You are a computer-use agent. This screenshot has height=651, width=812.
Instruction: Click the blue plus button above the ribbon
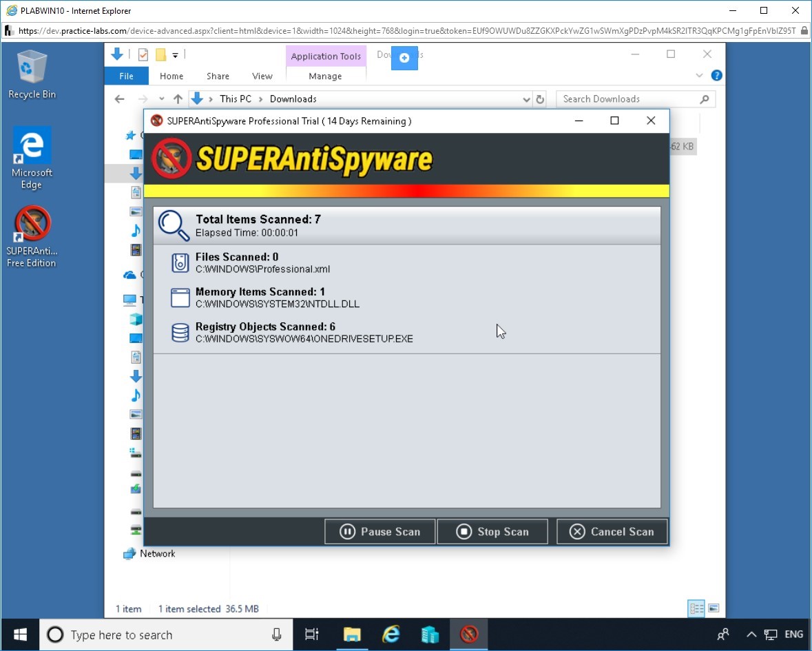pyautogui.click(x=404, y=58)
